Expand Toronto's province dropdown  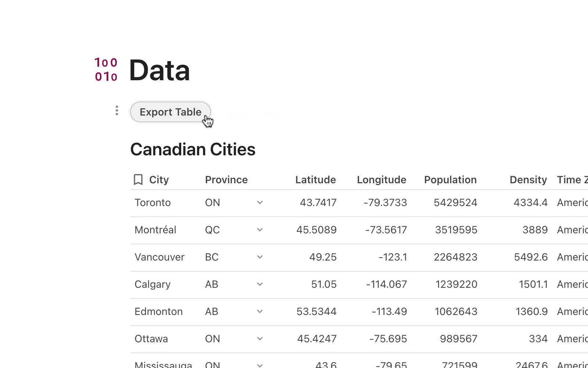point(260,203)
